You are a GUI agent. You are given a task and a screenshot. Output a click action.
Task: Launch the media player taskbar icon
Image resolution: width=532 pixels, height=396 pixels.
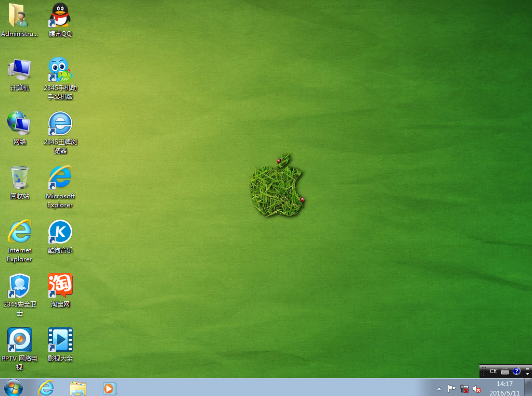tap(110, 388)
